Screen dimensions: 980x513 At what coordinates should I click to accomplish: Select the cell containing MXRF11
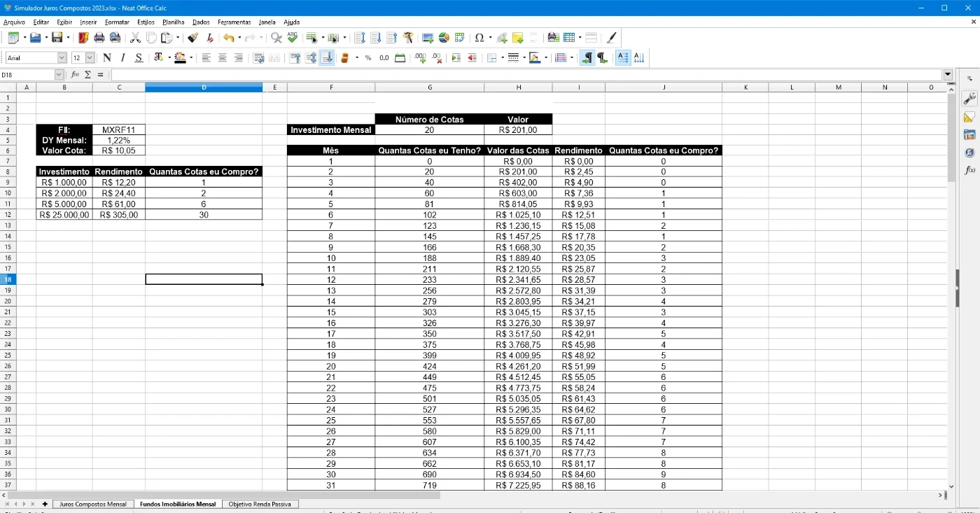click(x=118, y=129)
